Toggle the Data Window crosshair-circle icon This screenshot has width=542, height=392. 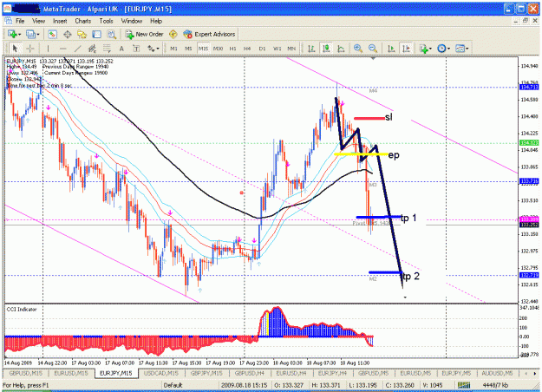67,34
